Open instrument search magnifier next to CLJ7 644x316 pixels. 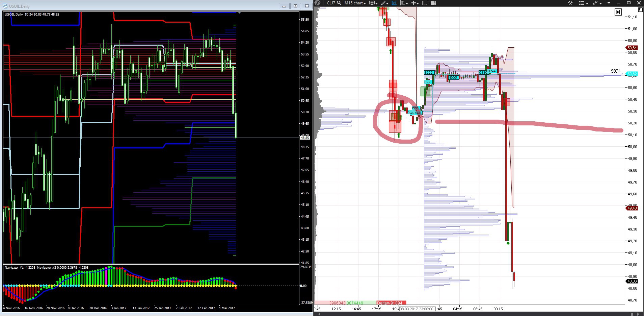tap(339, 3)
